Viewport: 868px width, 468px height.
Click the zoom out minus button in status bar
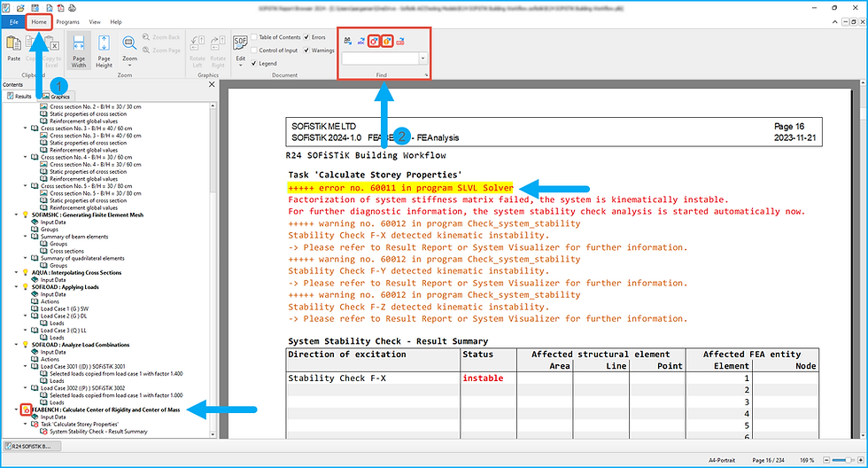click(826, 460)
